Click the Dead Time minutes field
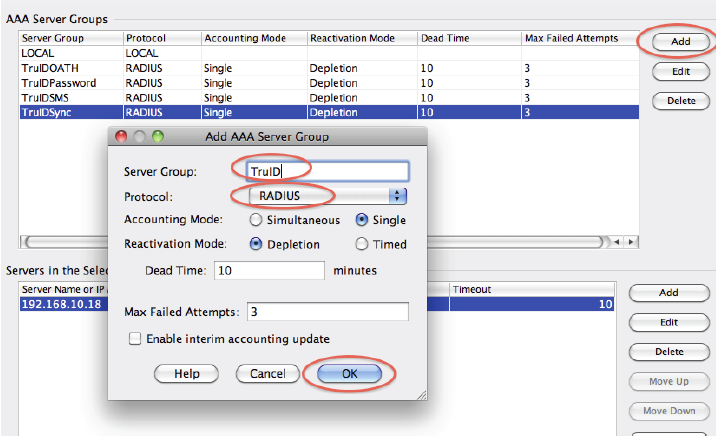This screenshot has width=716, height=439. click(269, 271)
